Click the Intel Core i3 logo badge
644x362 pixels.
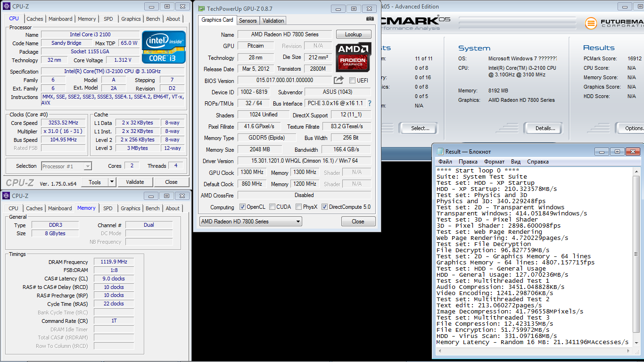[x=164, y=47]
